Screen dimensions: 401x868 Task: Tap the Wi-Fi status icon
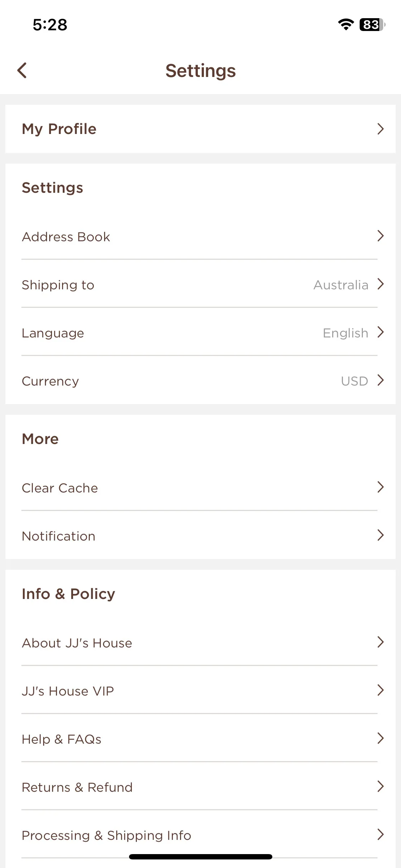(346, 25)
